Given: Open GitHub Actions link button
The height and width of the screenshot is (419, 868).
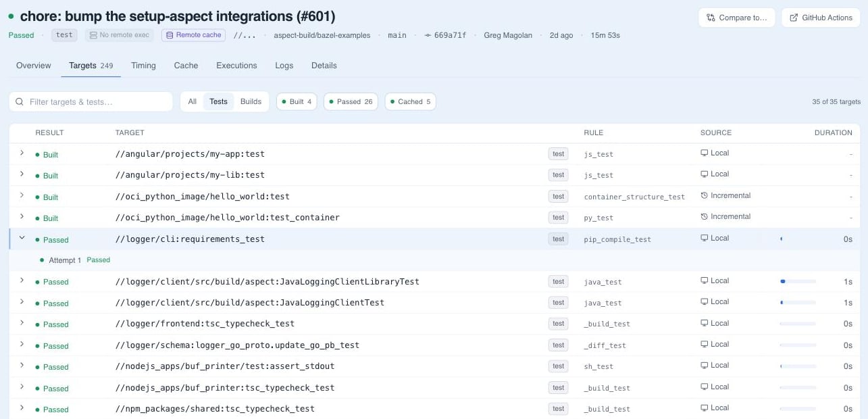Looking at the screenshot, I should click(821, 18).
